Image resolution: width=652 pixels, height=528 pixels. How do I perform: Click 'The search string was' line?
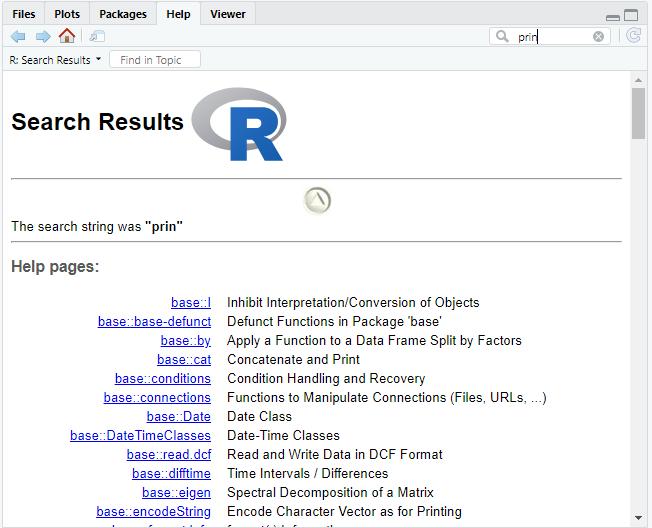coord(97,227)
